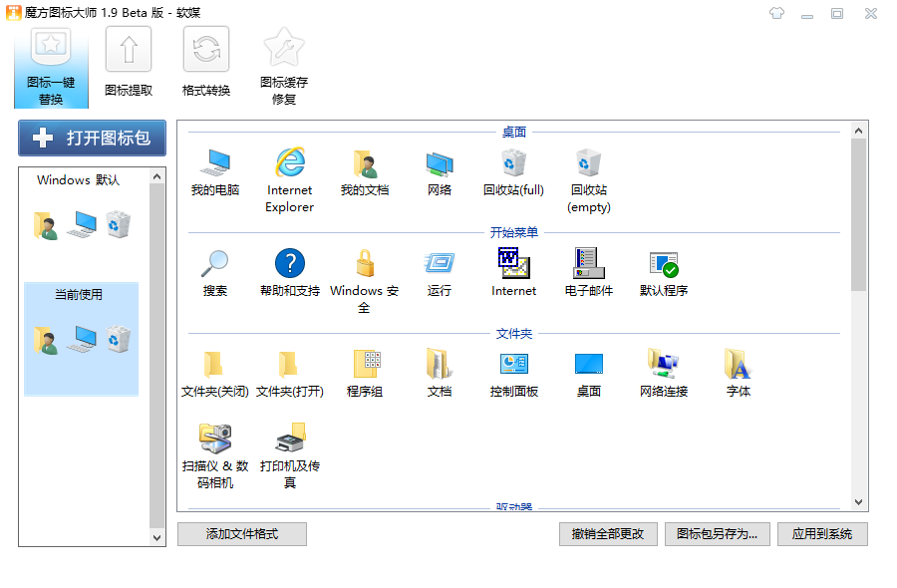
Task: Select the 回收站(full) icon
Action: coord(514,160)
